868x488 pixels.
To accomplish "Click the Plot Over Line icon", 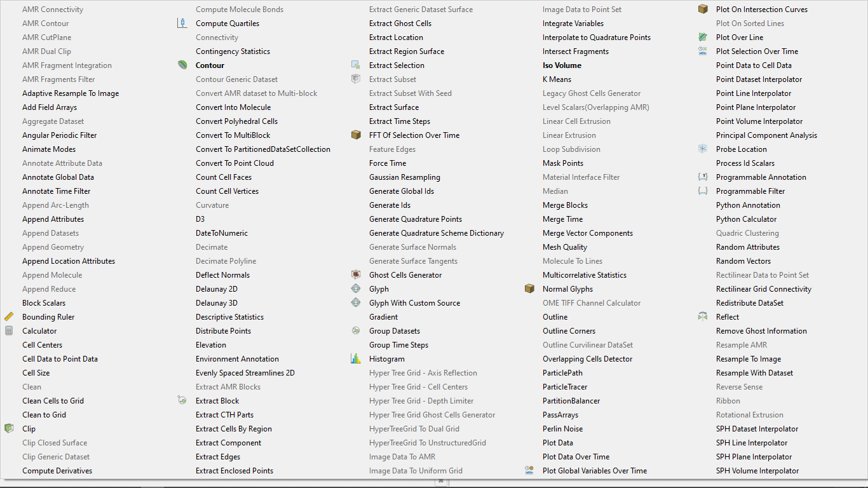I will point(703,37).
